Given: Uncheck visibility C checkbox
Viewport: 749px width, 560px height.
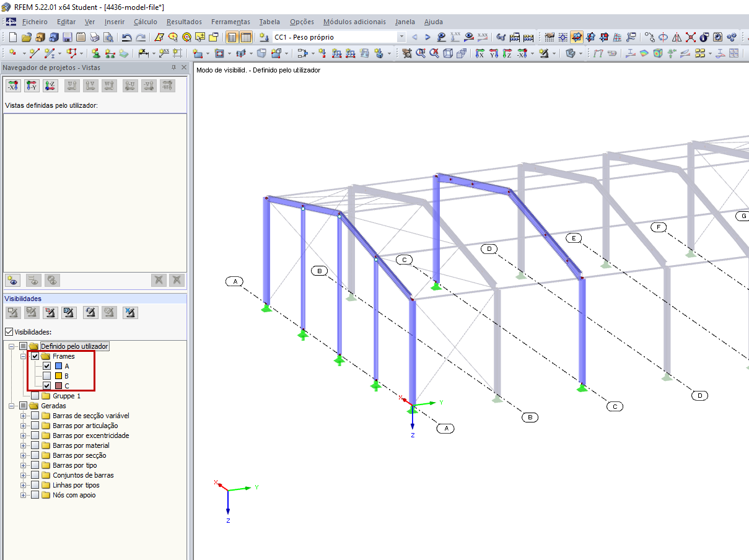Looking at the screenshot, I should (x=46, y=386).
